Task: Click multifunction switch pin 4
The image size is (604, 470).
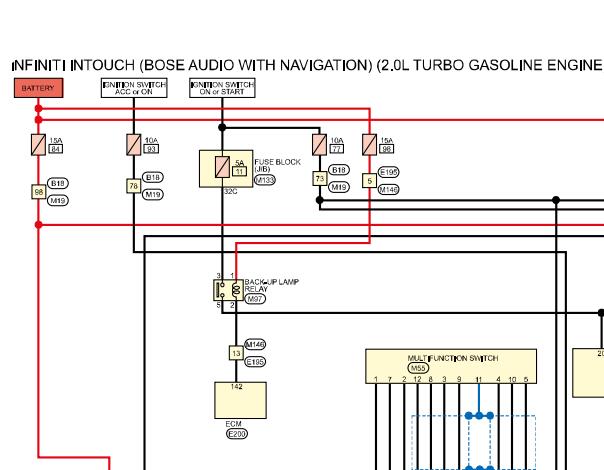Action: [498, 379]
